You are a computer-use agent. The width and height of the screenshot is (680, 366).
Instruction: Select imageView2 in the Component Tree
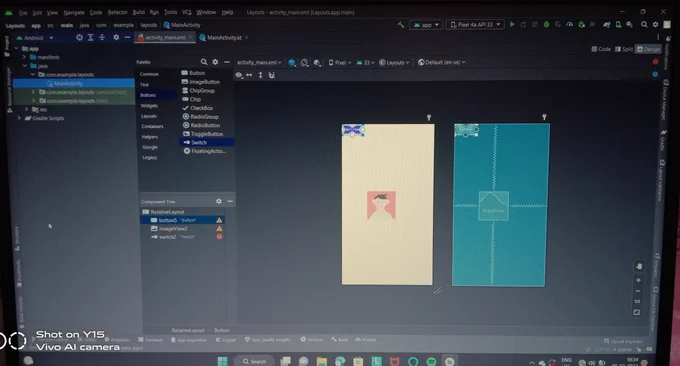pos(183,229)
